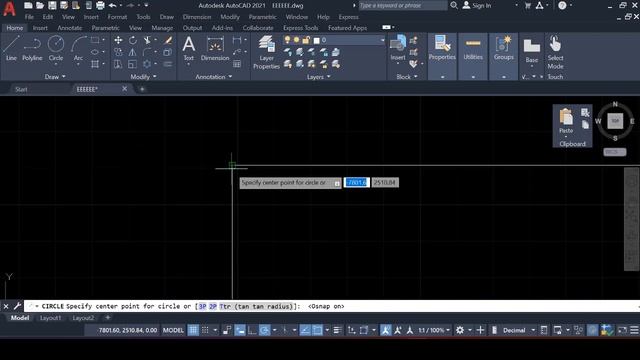This screenshot has width=640, height=360.
Task: Add a new layout with plus button
Action: (x=108, y=318)
